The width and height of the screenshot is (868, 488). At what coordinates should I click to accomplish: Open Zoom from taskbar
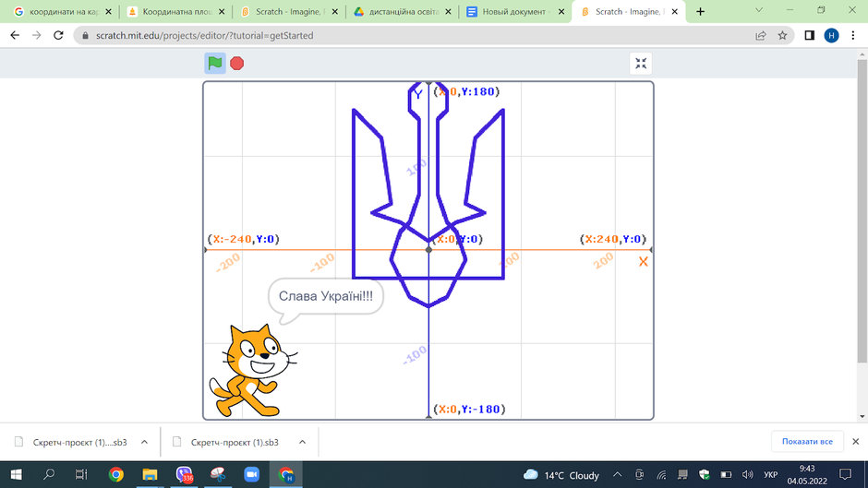tap(251, 475)
